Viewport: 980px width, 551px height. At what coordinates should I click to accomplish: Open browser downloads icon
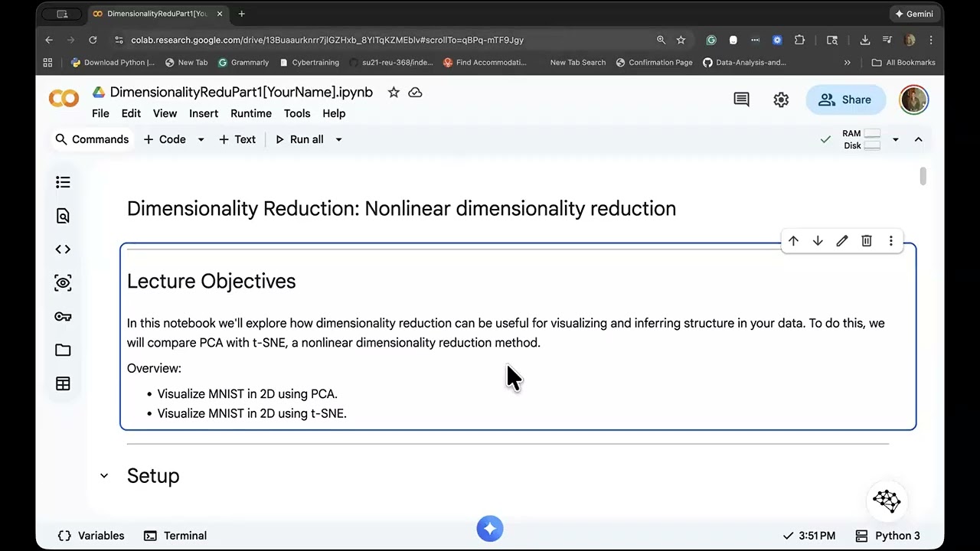click(x=865, y=40)
